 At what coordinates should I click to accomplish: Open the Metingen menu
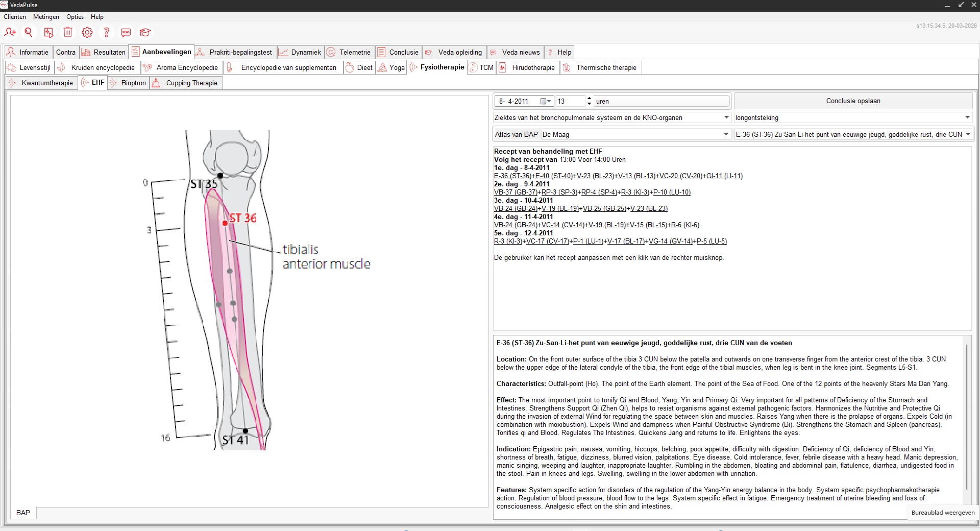(46, 17)
